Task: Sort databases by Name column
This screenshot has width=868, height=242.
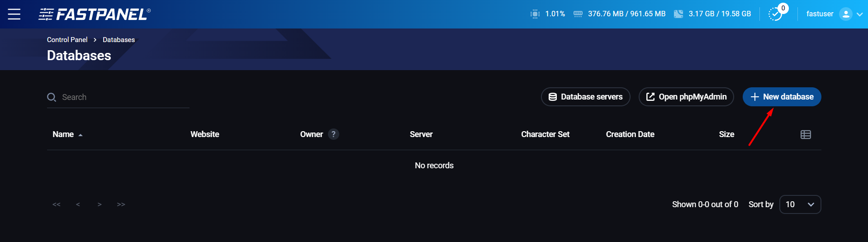Action: pyautogui.click(x=63, y=134)
